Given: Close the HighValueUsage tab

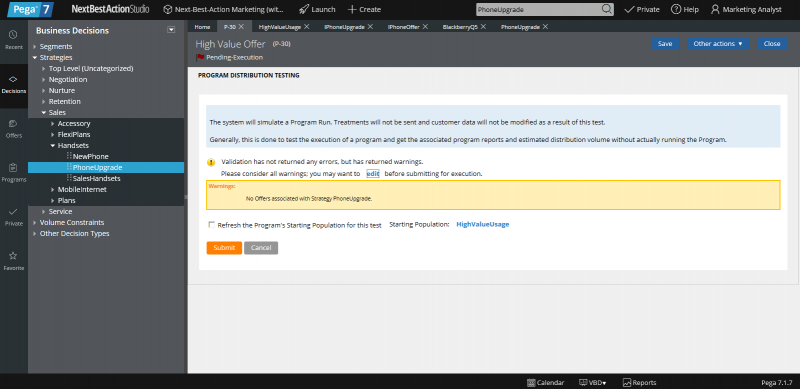Looking at the screenshot, I should (307, 27).
